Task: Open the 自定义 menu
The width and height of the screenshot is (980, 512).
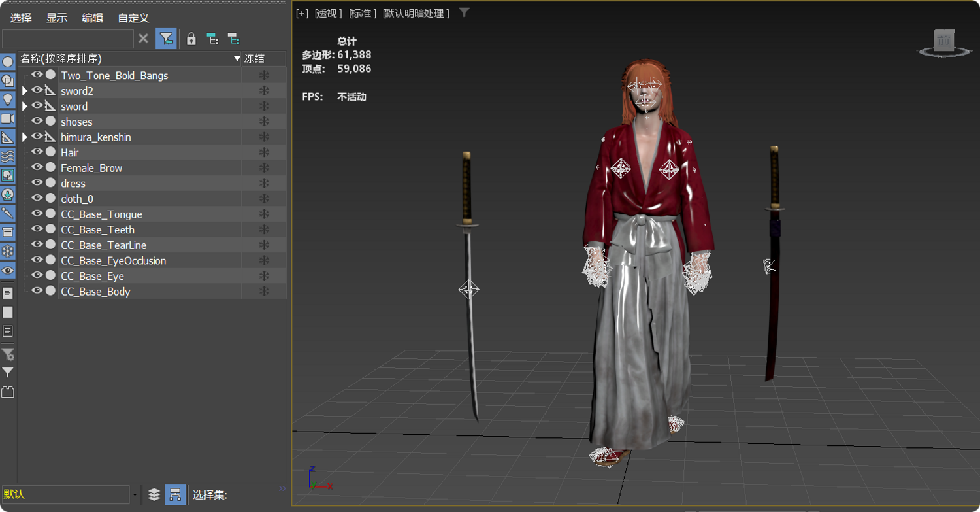Action: click(x=133, y=18)
